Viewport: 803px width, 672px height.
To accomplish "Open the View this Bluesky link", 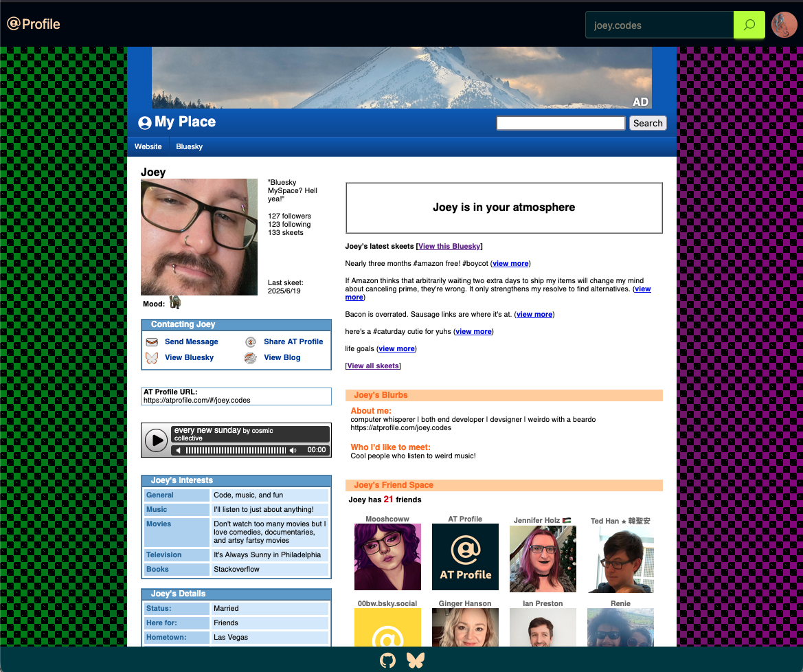I will click(449, 246).
